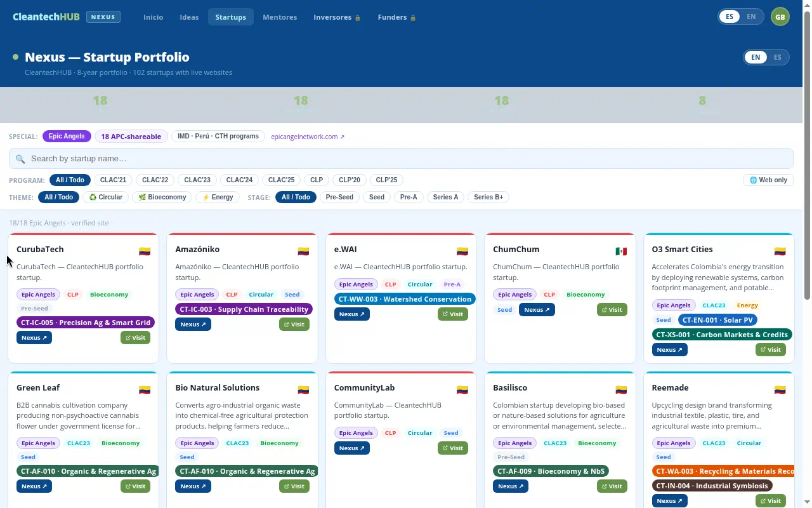Image resolution: width=812 pixels, height=508 pixels.
Task: Click the search magnifier icon
Action: click(20, 159)
